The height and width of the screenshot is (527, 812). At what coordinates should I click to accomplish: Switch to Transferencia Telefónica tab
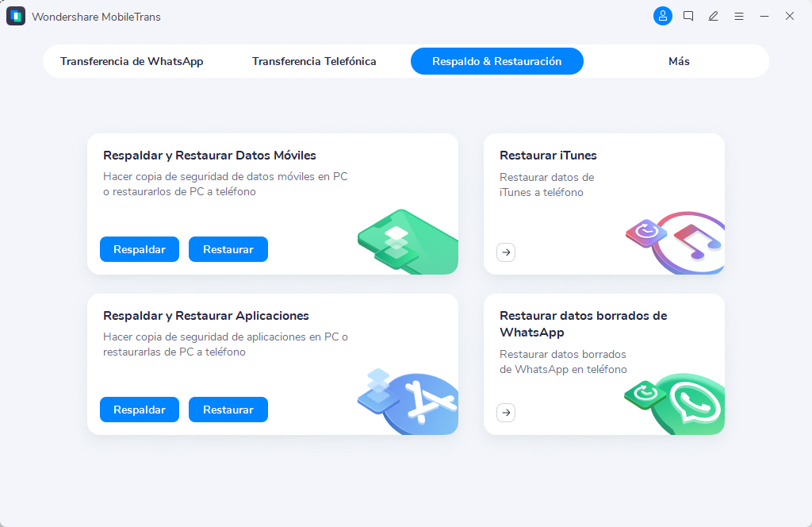314,61
